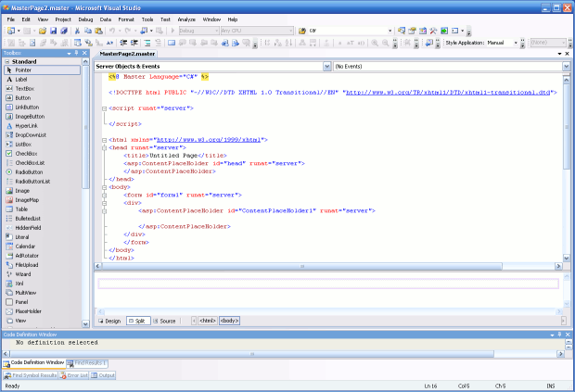575x392 pixels.
Task: Switch editor to Design view
Action: point(109,321)
